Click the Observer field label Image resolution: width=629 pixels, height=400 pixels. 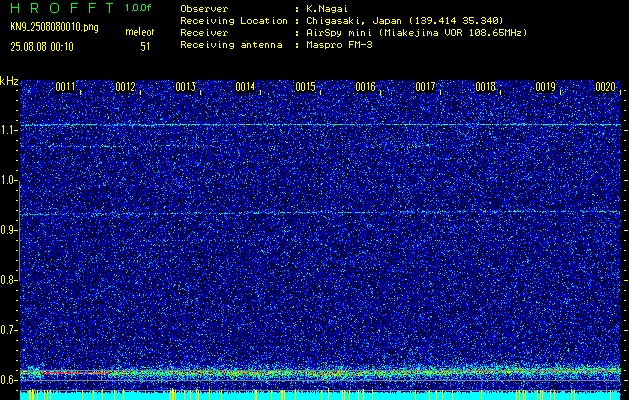pyautogui.click(x=204, y=9)
